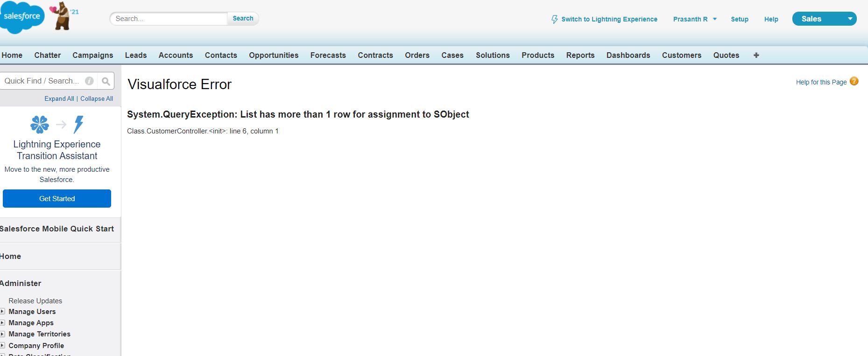Click the Class.CustomerController line 6 text
Viewport: 868px width, 356px height.
(x=203, y=131)
